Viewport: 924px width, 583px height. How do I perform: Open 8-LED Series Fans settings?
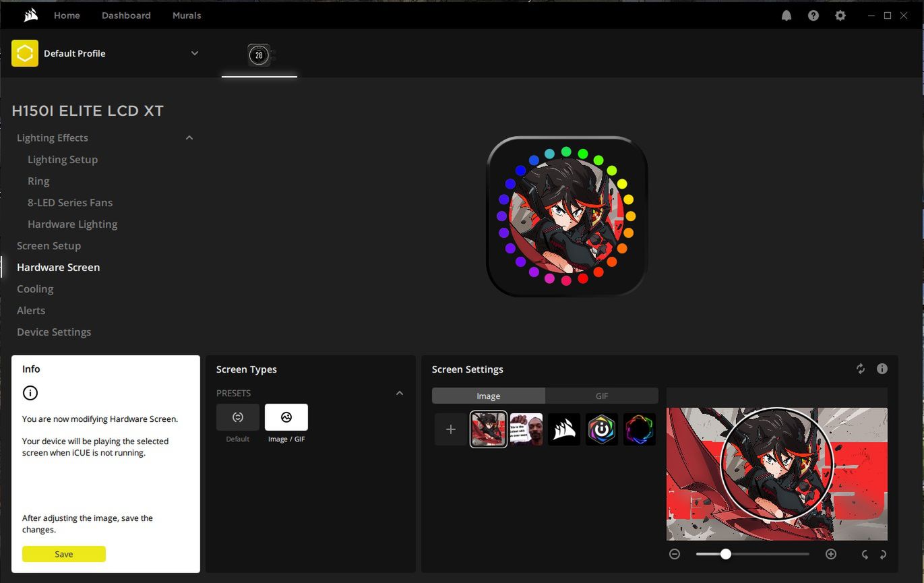[x=70, y=202]
